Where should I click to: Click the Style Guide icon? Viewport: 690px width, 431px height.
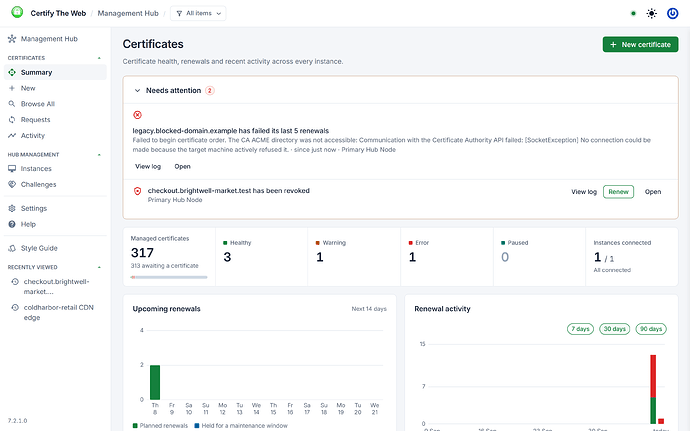pyautogui.click(x=12, y=248)
